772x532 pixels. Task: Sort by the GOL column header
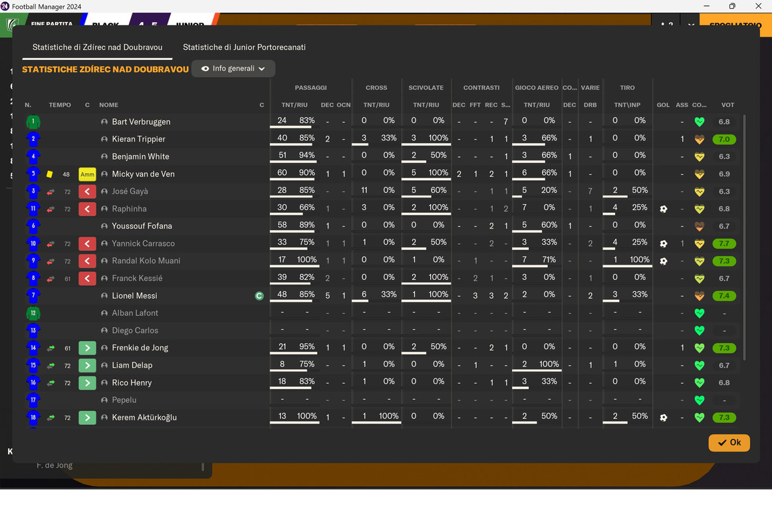coord(663,105)
